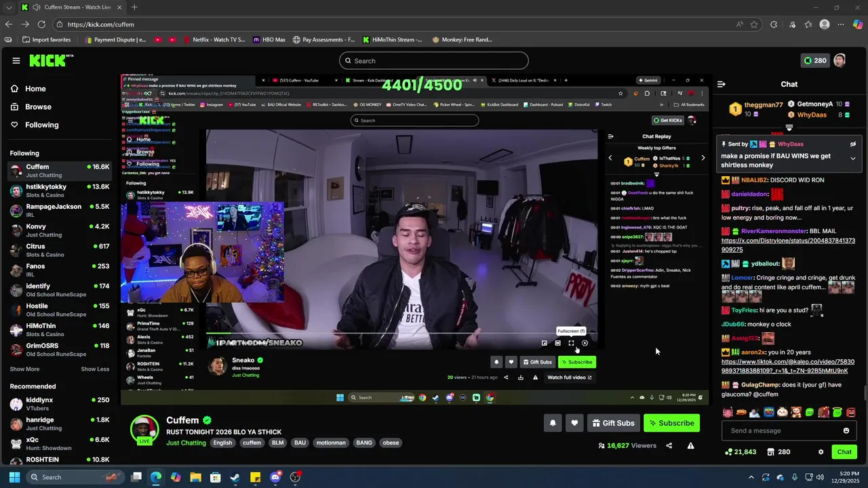
Task: Focus the main Kick search field
Action: pyautogui.click(x=434, y=61)
